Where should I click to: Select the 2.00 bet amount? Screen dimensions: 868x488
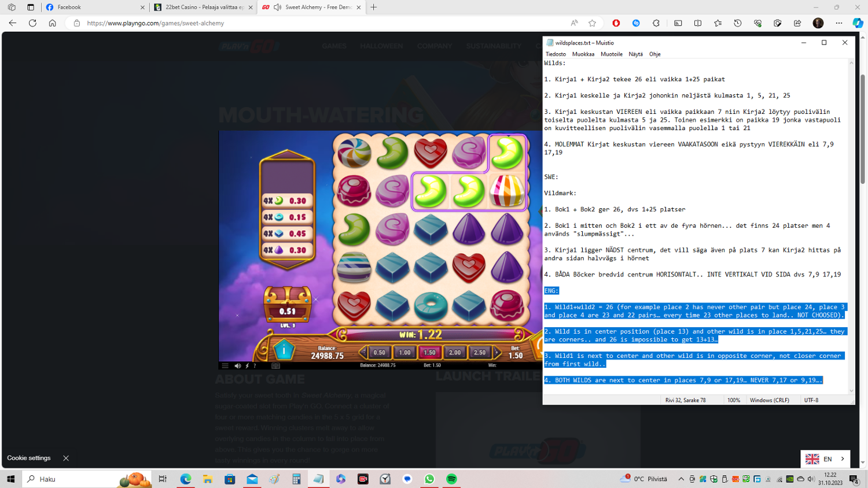pos(455,352)
